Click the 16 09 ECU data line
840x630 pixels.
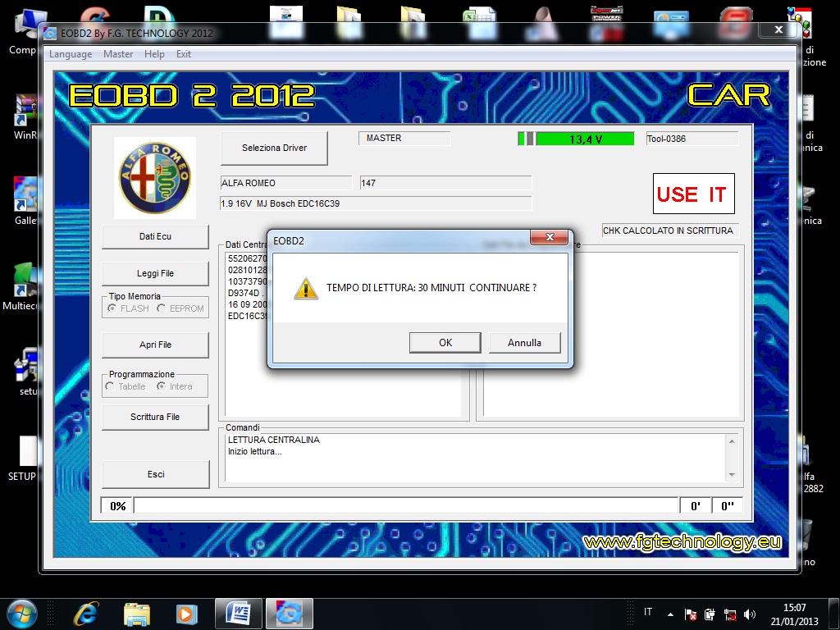[248, 304]
